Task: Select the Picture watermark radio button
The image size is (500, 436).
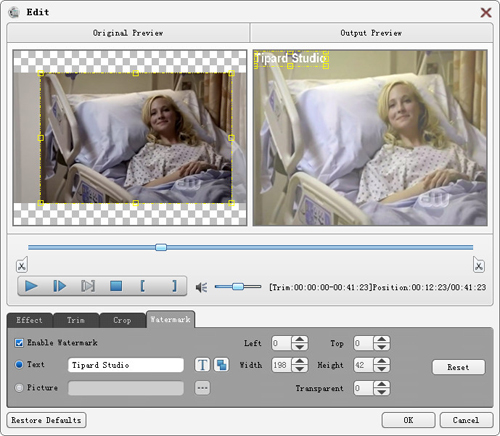Action: click(19, 388)
